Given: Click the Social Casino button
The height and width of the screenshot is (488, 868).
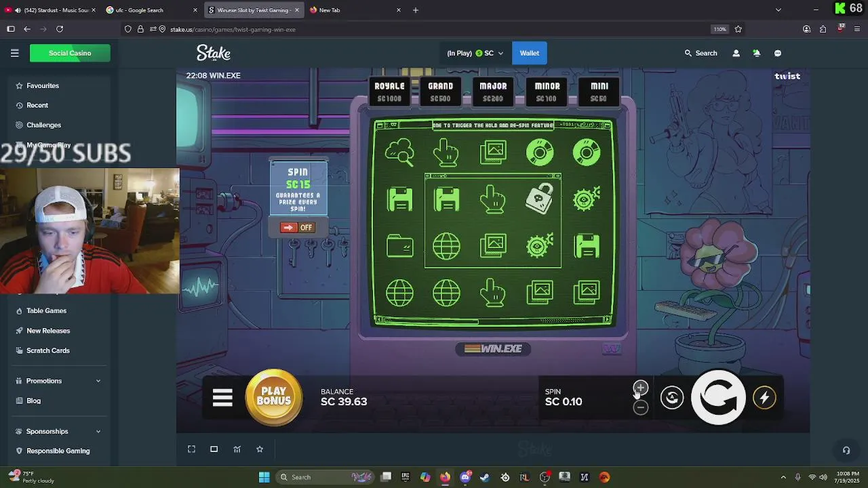Looking at the screenshot, I should pos(70,53).
